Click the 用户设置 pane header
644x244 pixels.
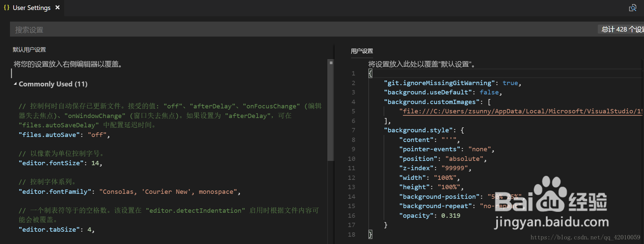pos(362,51)
